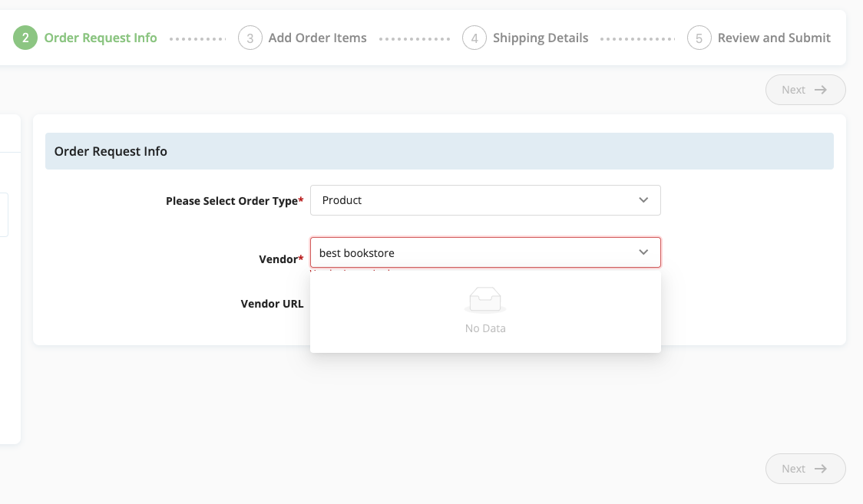Viewport: 863px width, 504px height.
Task: Click the Vendor URL label
Action: coord(272,304)
